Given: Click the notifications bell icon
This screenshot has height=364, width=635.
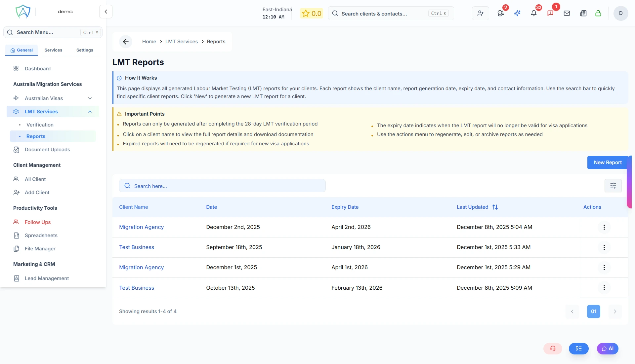Looking at the screenshot, I should pyautogui.click(x=533, y=14).
